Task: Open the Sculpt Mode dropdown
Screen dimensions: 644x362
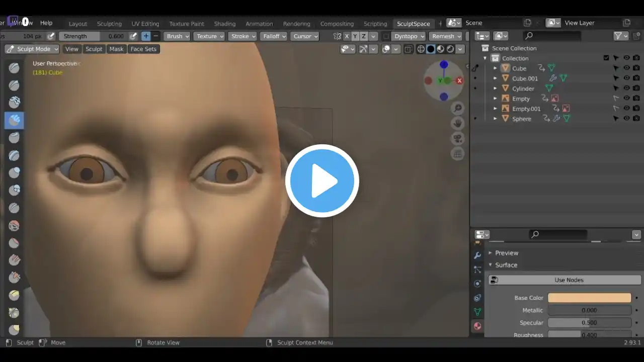Action: click(33, 49)
